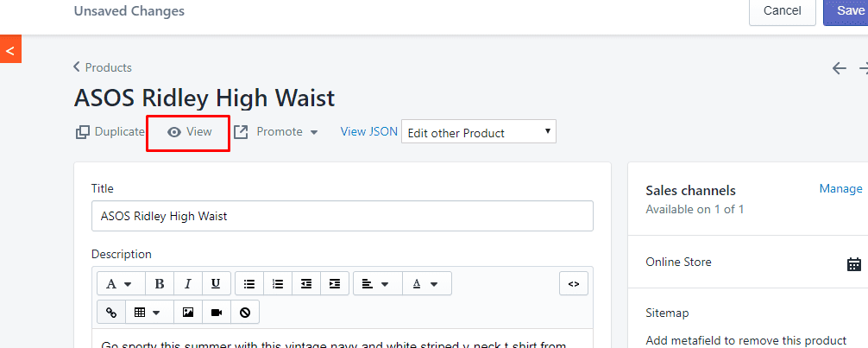Image resolution: width=868 pixels, height=348 pixels.
Task: Click into the Title input field
Action: (342, 216)
